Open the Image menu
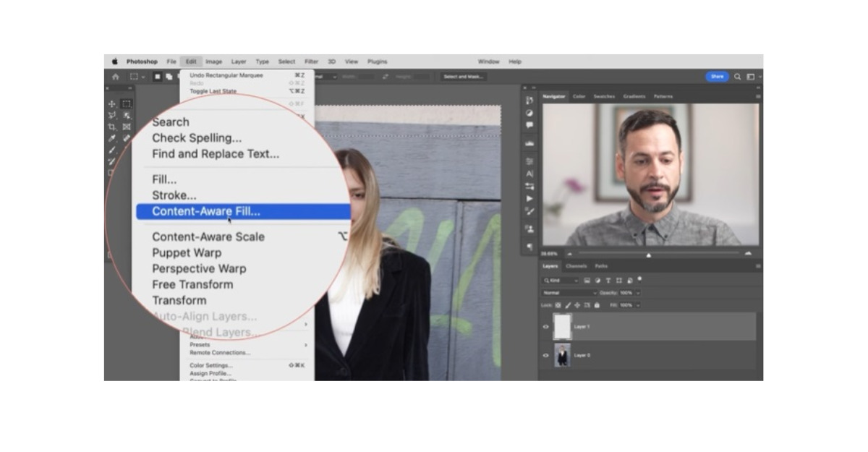The width and height of the screenshot is (868, 452). tap(213, 62)
